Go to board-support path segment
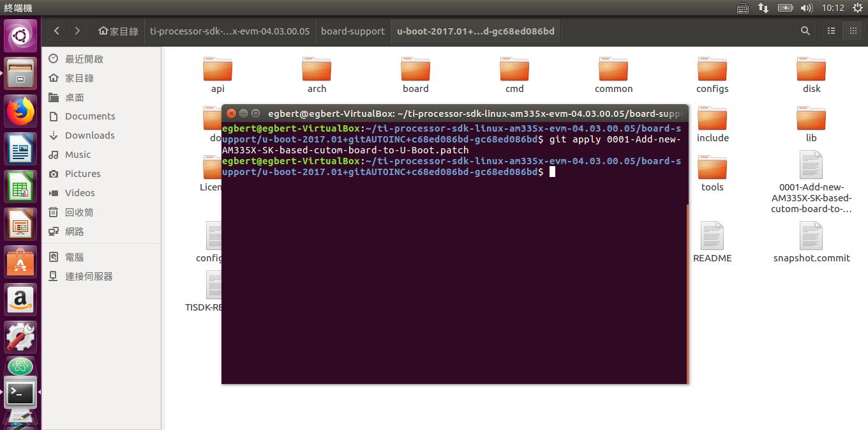Screen dimensions: 868x430 tap(353, 31)
